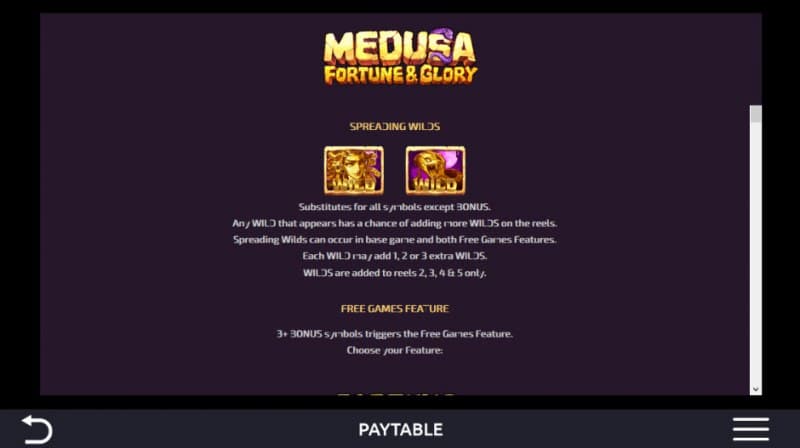Click the golden Medusa WILD symbol
The width and height of the screenshot is (800, 448).
point(354,170)
